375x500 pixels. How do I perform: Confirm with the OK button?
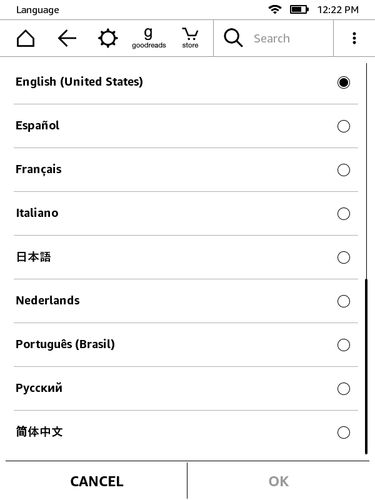pos(279,481)
